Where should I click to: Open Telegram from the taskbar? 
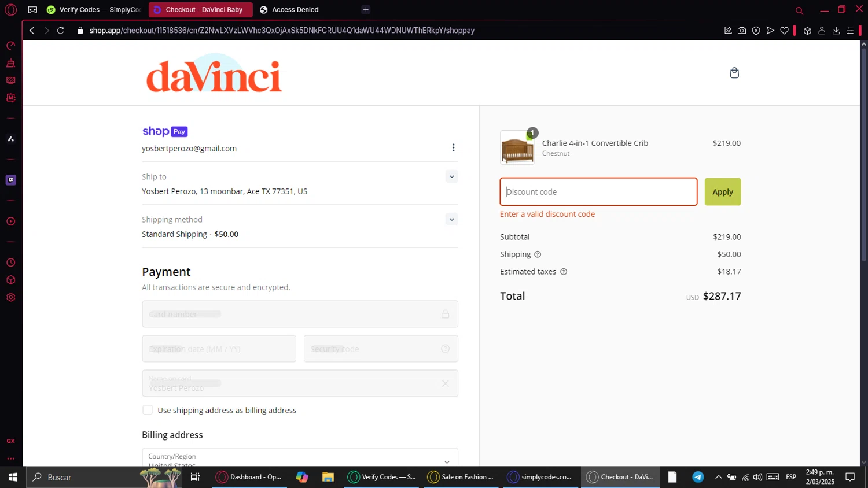pyautogui.click(x=698, y=477)
